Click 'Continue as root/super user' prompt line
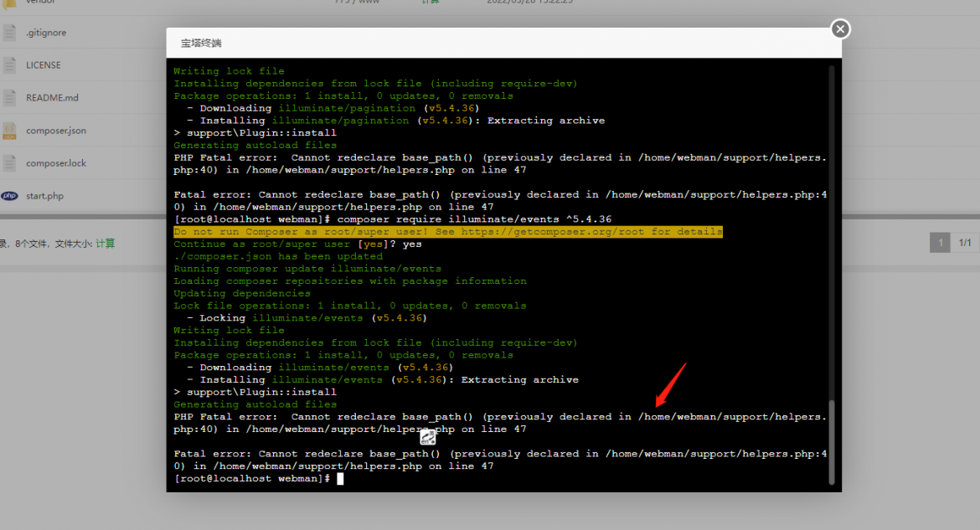The width and height of the screenshot is (980, 530). 297,244
